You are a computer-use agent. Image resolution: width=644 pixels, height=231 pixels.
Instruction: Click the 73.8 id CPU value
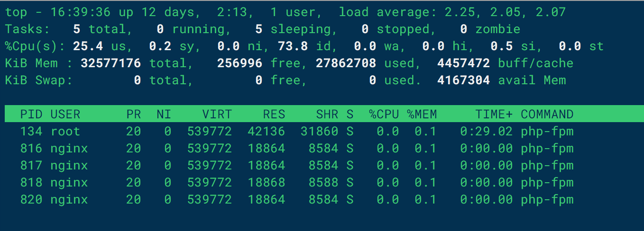[293, 46]
